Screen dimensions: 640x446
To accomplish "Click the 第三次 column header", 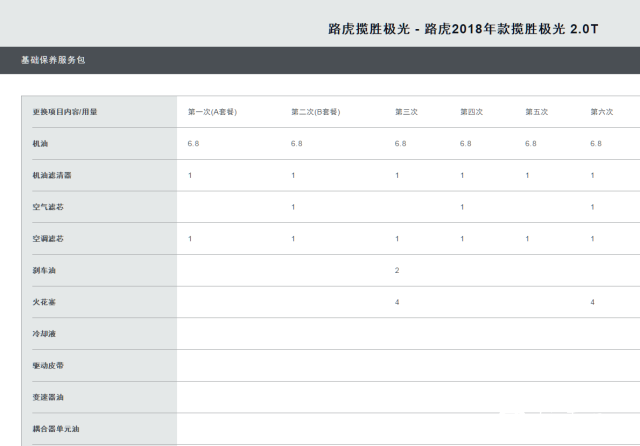I will (x=405, y=112).
